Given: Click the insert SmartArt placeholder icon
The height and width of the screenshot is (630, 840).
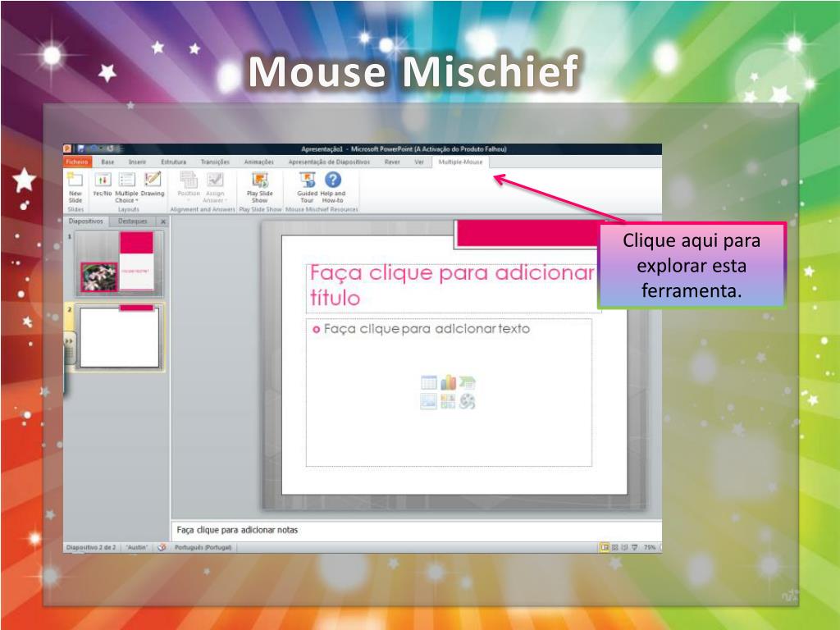Looking at the screenshot, I should (x=467, y=382).
